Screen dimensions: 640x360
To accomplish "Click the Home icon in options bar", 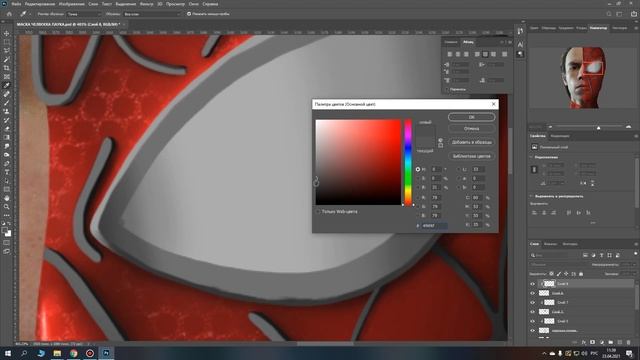I will (x=9, y=14).
